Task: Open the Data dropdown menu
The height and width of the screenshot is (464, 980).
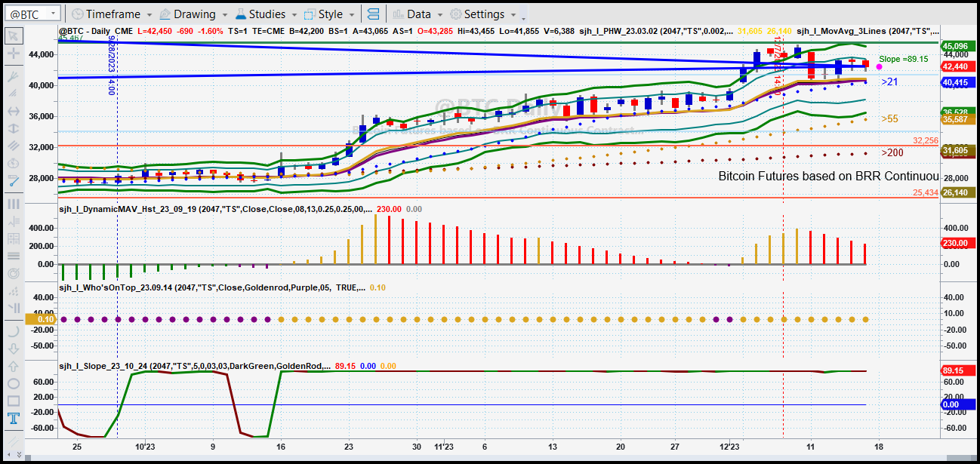Action: tap(418, 14)
